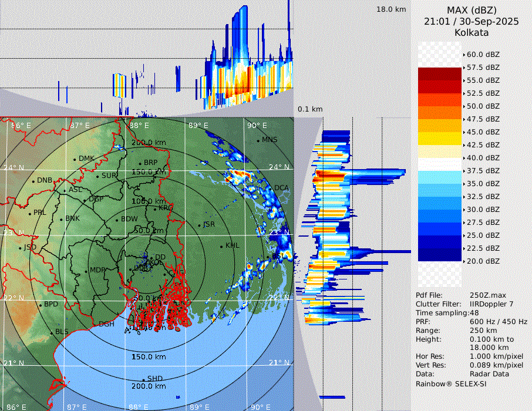Click the dark red 55.0 dBZ legend swatch
This screenshot has height=411, width=532.
[x=440, y=74]
